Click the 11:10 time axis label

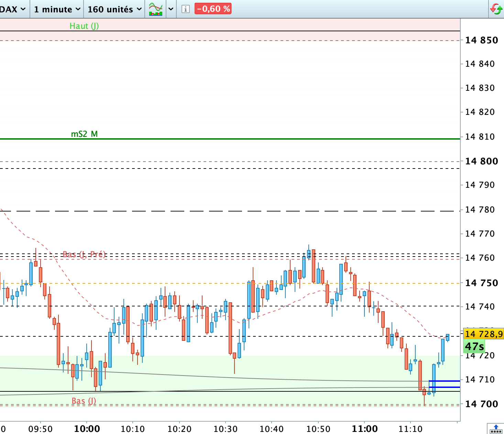[x=410, y=429]
